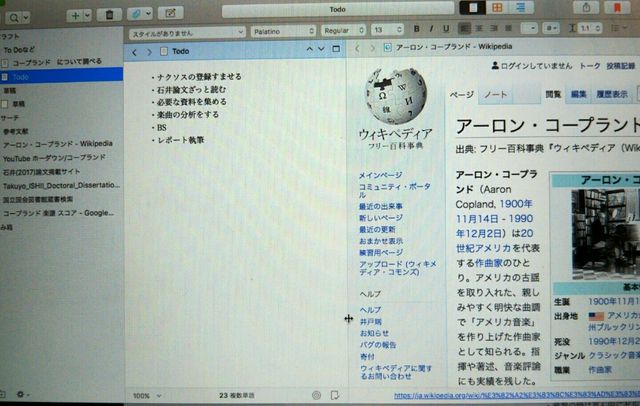Center align text
640x406 pixels.
point(479,28)
